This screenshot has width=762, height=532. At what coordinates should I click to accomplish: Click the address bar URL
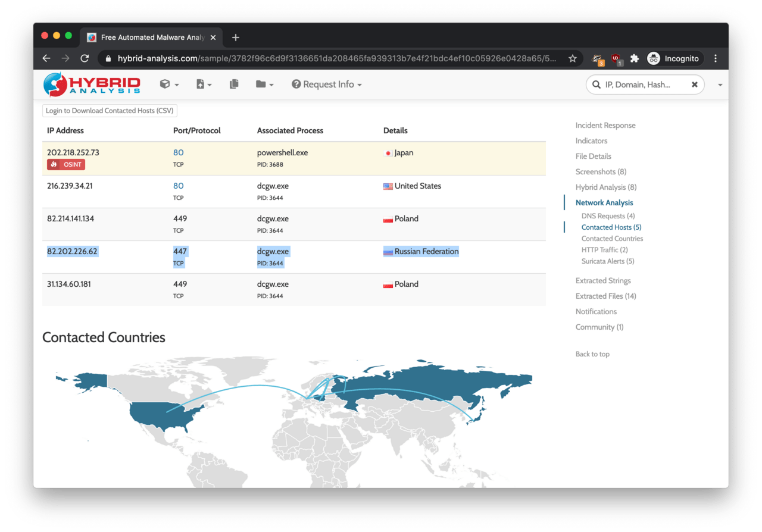(337, 58)
